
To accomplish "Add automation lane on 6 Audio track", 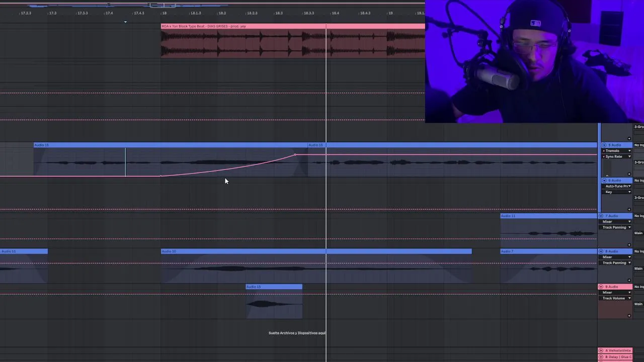I will pyautogui.click(x=629, y=209).
